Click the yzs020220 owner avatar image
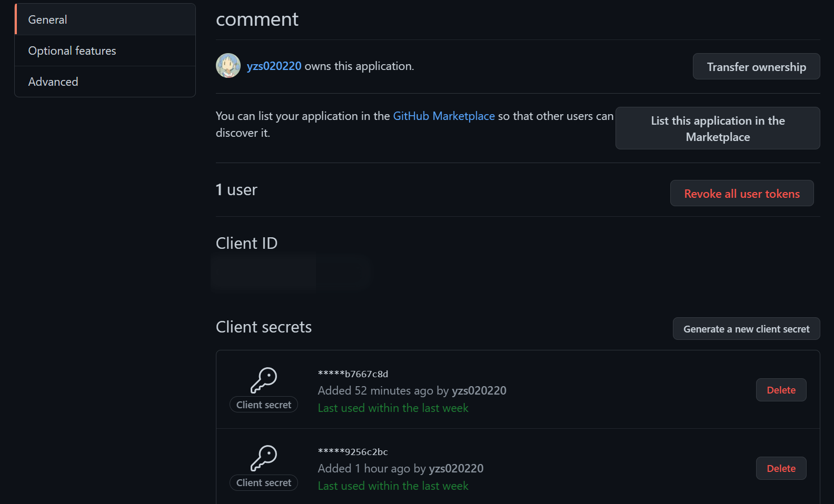 pyautogui.click(x=228, y=66)
